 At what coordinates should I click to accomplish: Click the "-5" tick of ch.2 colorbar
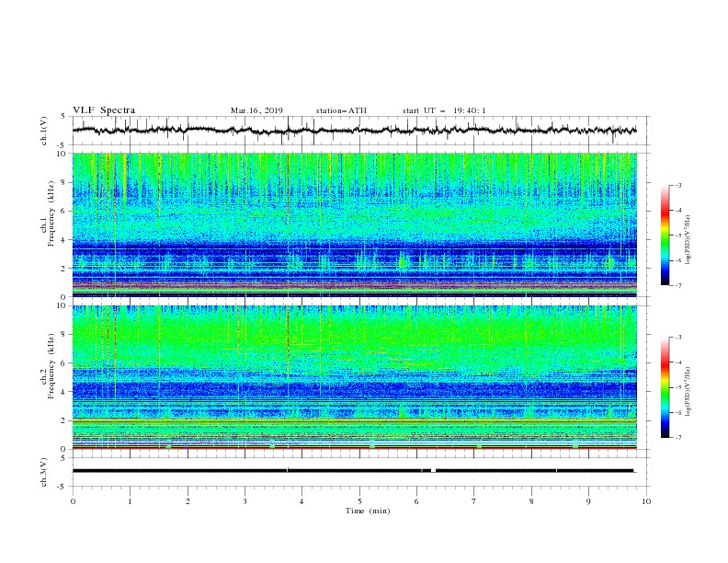[x=677, y=387]
